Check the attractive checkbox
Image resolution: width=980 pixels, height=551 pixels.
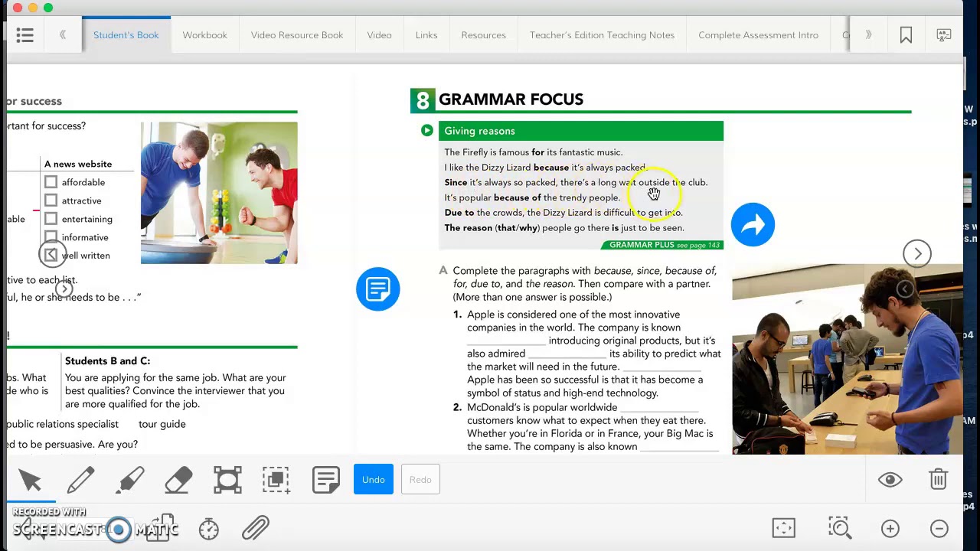[51, 201]
